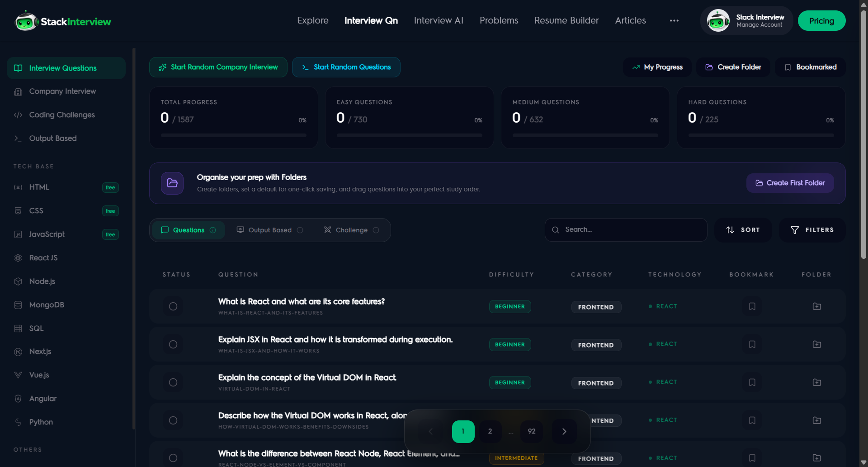868x467 pixels.
Task: Go to previous page with left chevron
Action: coord(430,431)
